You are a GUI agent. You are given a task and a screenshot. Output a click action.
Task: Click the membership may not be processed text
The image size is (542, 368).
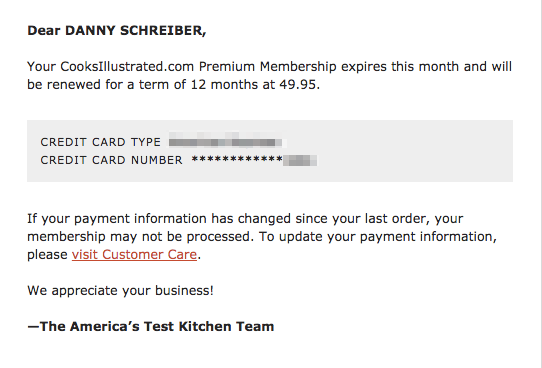140,237
